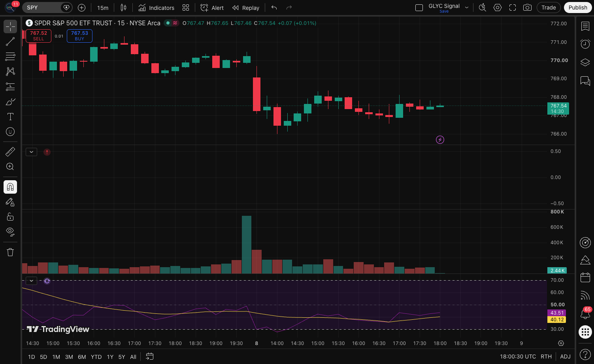Click the 767.53 BUY button
Viewport: 594px width, 364px height.
tap(79, 36)
